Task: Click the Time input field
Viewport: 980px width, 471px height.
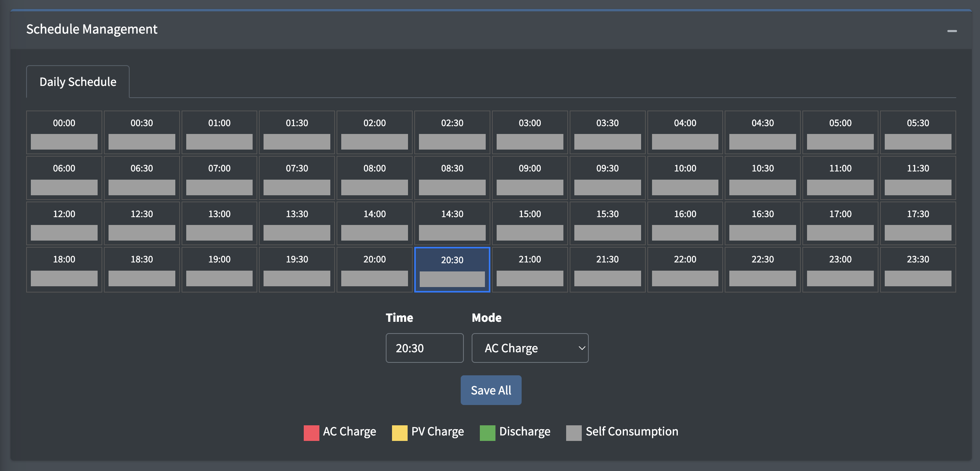Action: (424, 348)
